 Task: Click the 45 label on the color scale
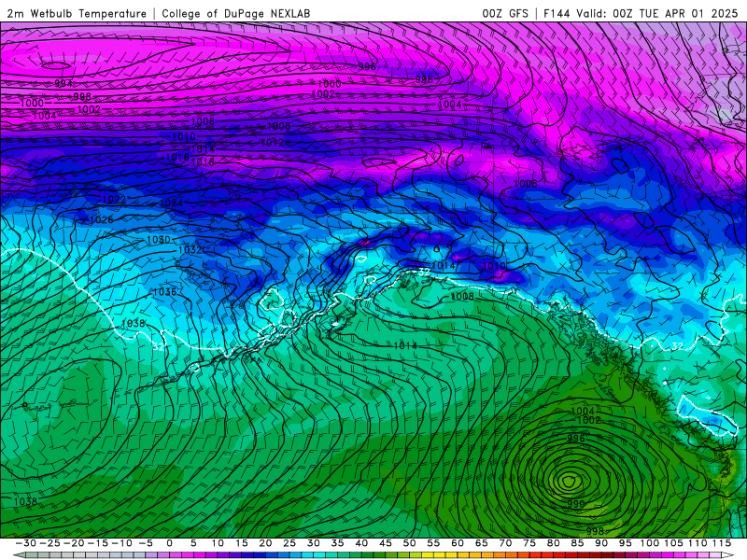pos(386,543)
